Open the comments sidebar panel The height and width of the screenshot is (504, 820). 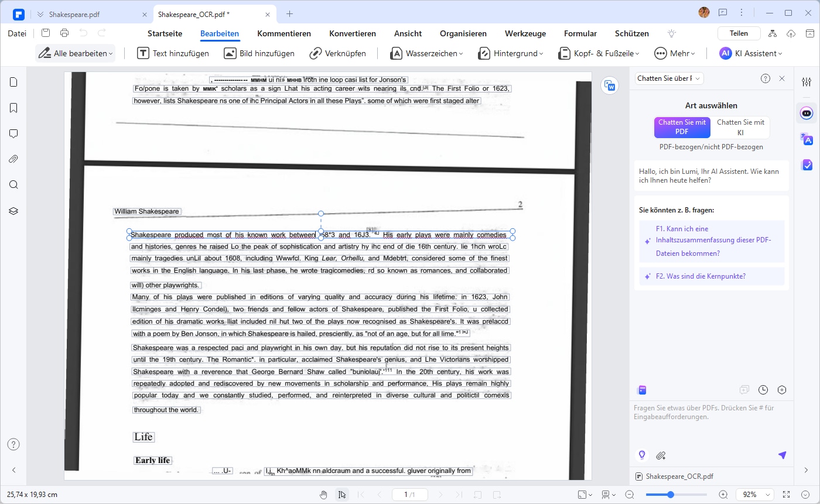13,133
